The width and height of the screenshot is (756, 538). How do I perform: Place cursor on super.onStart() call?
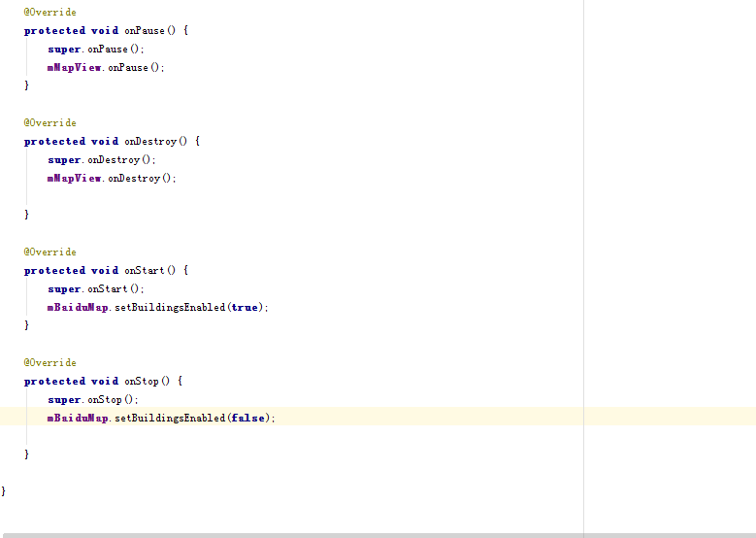coord(95,289)
